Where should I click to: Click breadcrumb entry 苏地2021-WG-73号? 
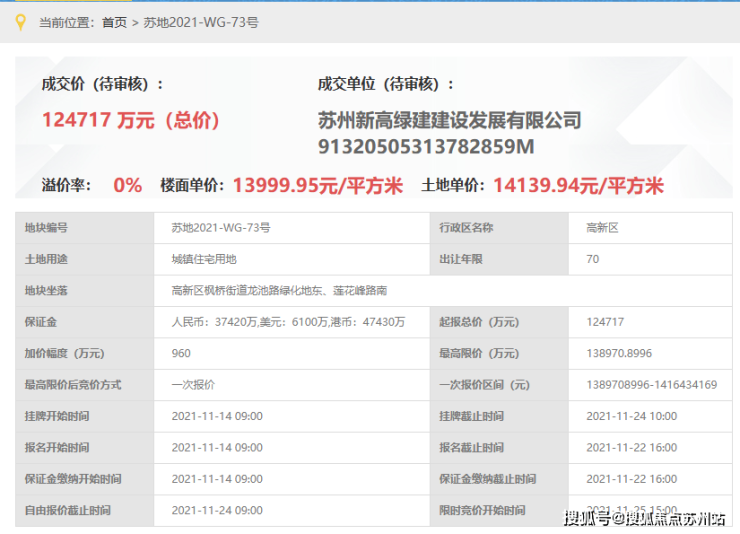201,23
